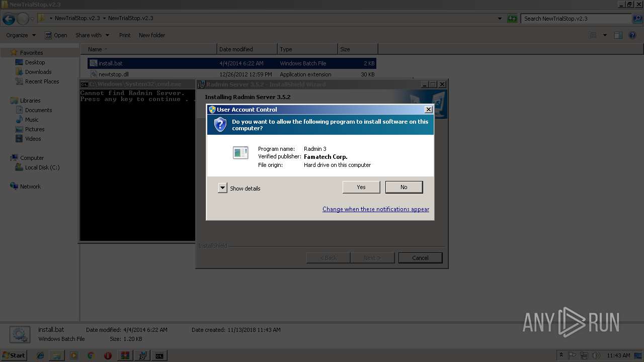Click Open in Explorer toolbar
Screen dimensions: 644x362
click(x=56, y=35)
